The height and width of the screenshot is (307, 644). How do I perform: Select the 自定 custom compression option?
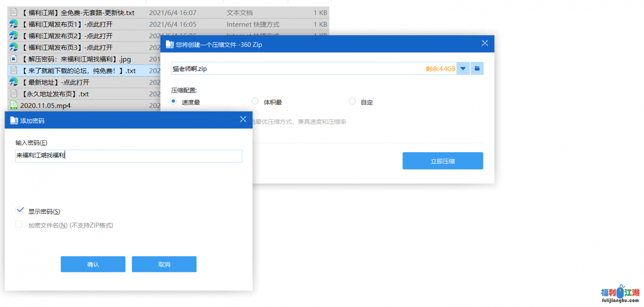[x=352, y=101]
